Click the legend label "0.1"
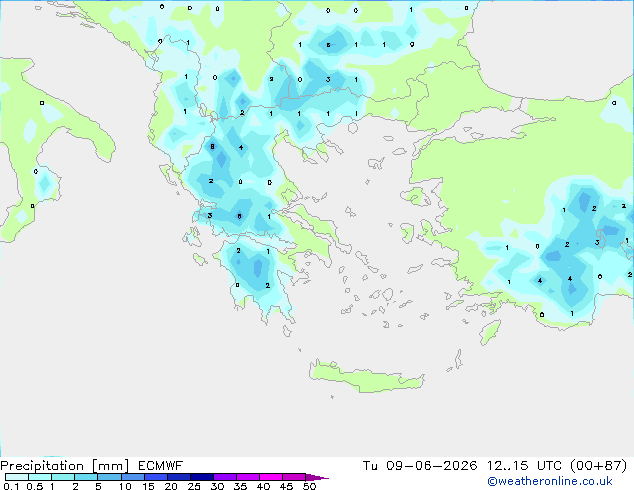The height and width of the screenshot is (490, 634). pyautogui.click(x=11, y=486)
